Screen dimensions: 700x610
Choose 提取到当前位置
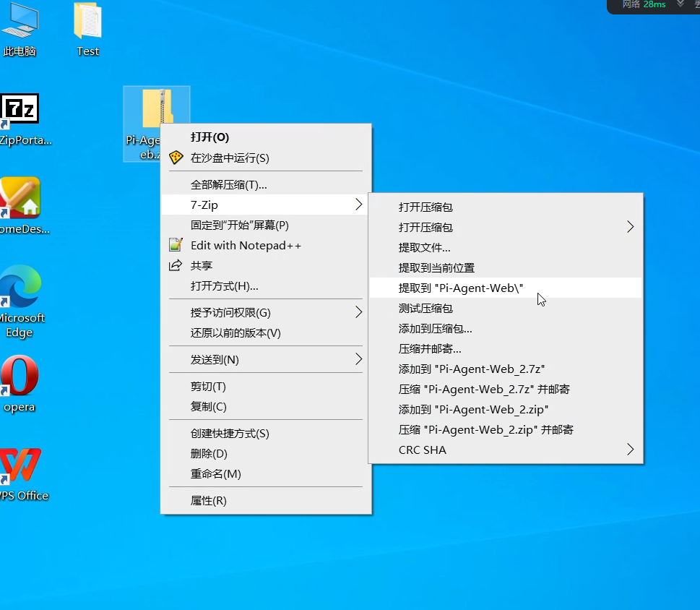[x=506, y=267]
